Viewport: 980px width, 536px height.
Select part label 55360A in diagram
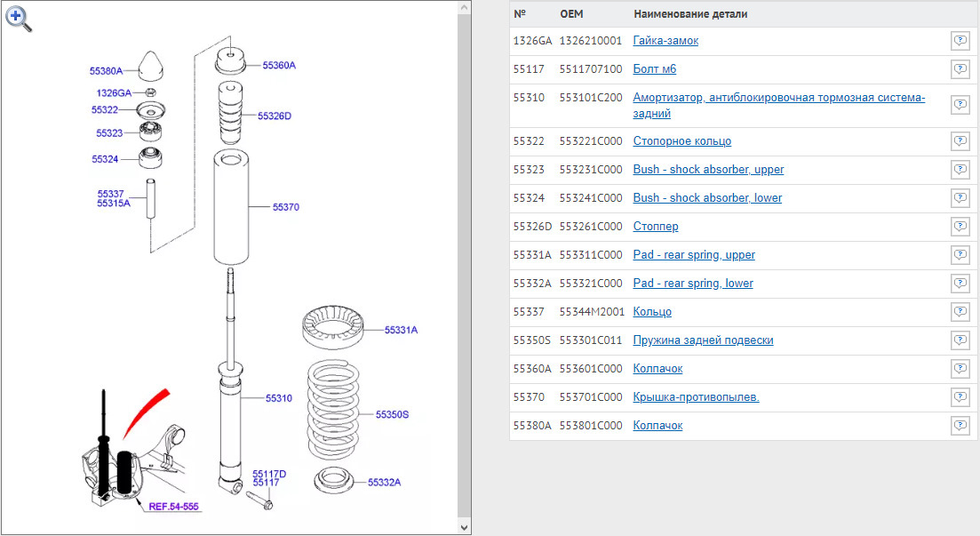pos(279,65)
